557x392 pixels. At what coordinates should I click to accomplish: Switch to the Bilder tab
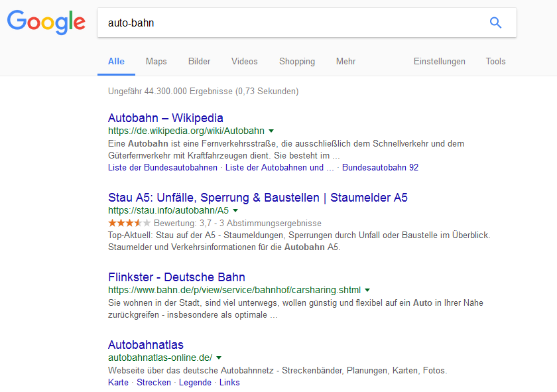tap(199, 61)
